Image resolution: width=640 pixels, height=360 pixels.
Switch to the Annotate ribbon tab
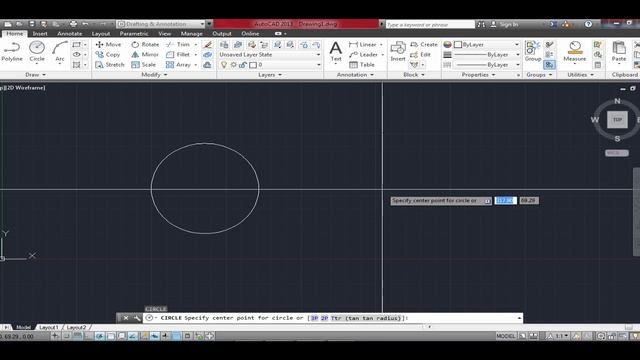69,33
